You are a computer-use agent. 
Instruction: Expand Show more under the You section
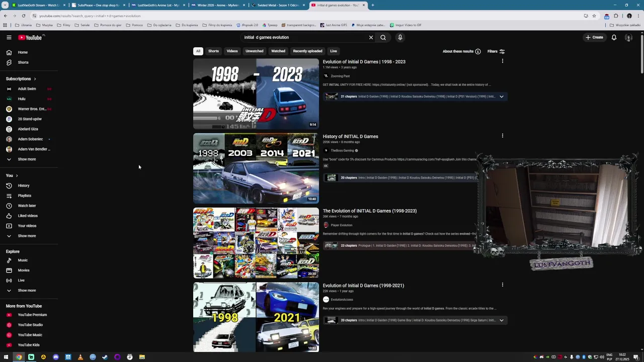(27, 236)
